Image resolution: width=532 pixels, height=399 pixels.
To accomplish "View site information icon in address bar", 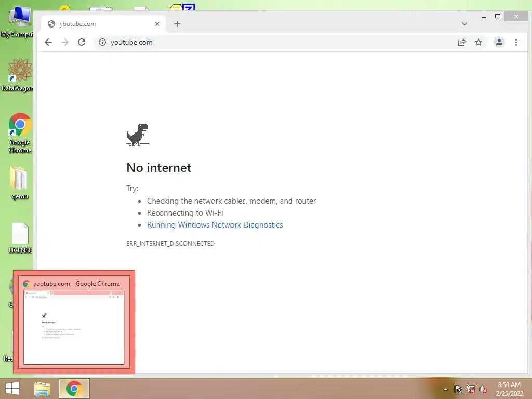I will point(102,42).
